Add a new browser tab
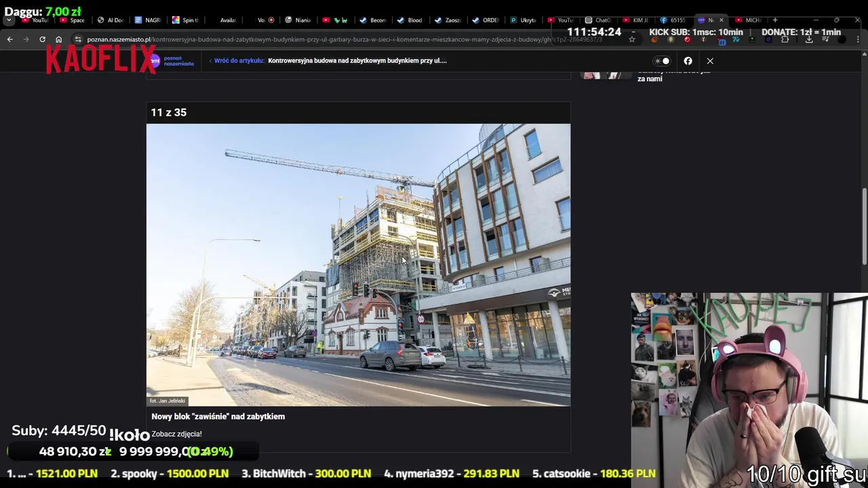The image size is (868, 488). 775,20
